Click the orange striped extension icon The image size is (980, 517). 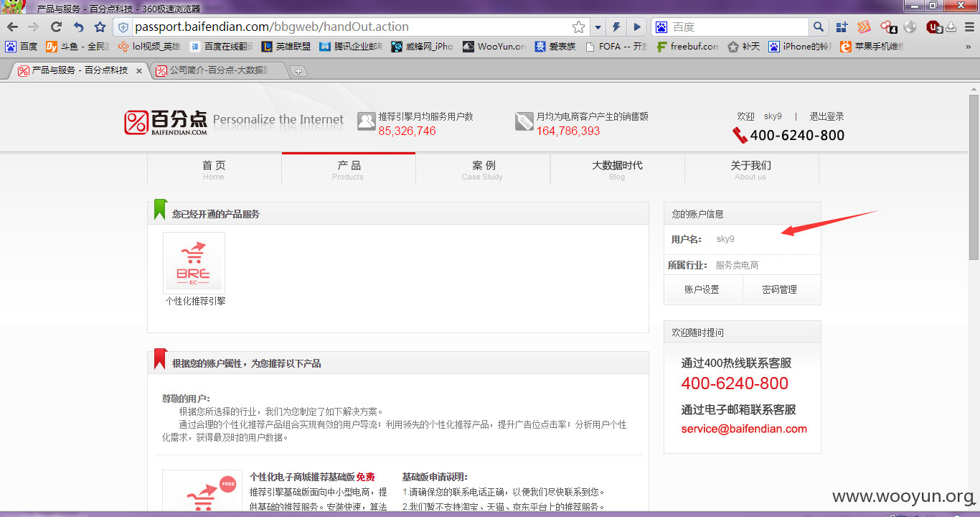pos(864,27)
